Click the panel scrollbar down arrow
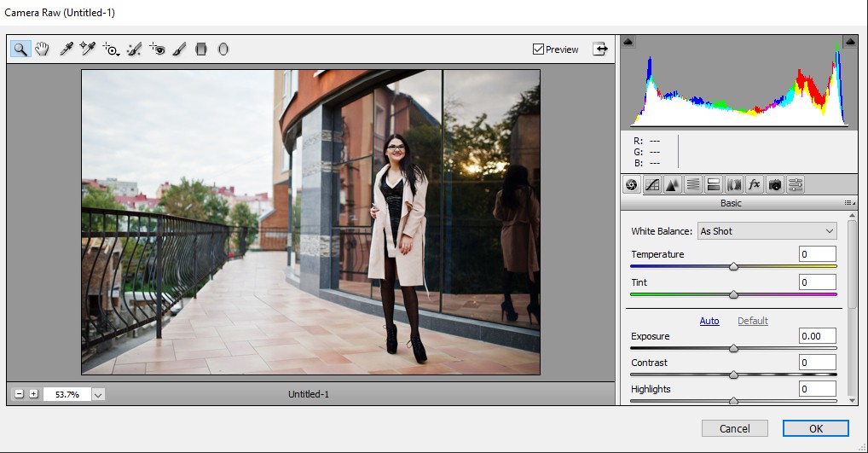The width and height of the screenshot is (868, 453). [x=852, y=400]
